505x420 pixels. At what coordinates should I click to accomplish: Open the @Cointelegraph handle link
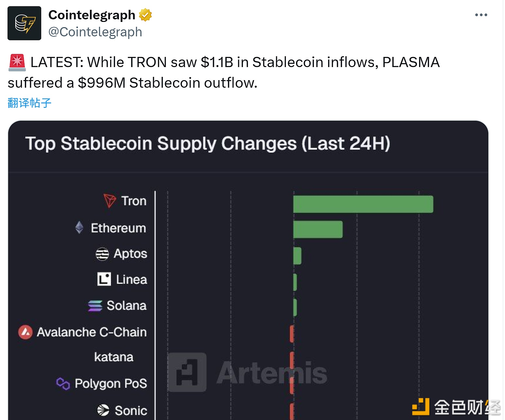pos(95,32)
